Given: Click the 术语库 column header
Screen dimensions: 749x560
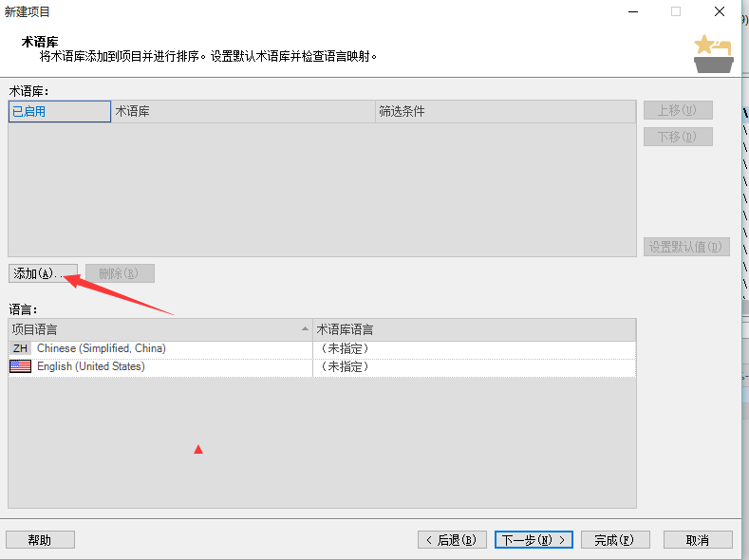Looking at the screenshot, I should click(x=243, y=111).
